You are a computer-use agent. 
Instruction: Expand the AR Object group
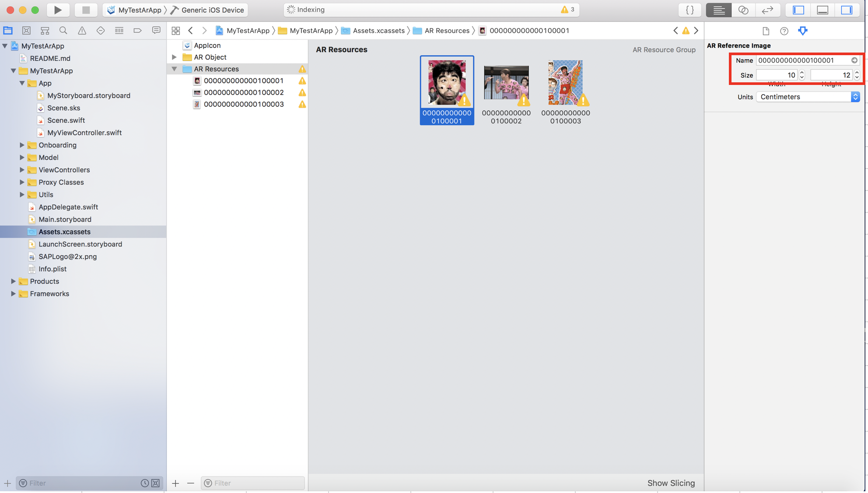(174, 57)
